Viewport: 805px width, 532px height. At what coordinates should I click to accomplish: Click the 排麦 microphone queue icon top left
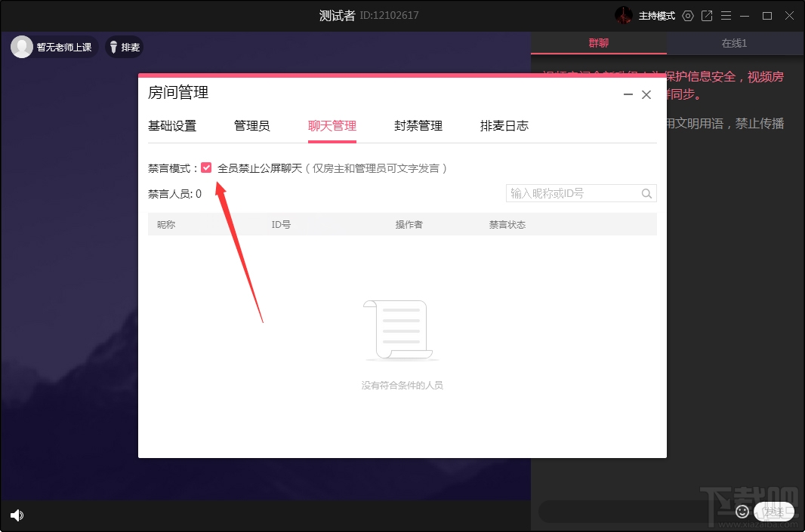(124, 47)
